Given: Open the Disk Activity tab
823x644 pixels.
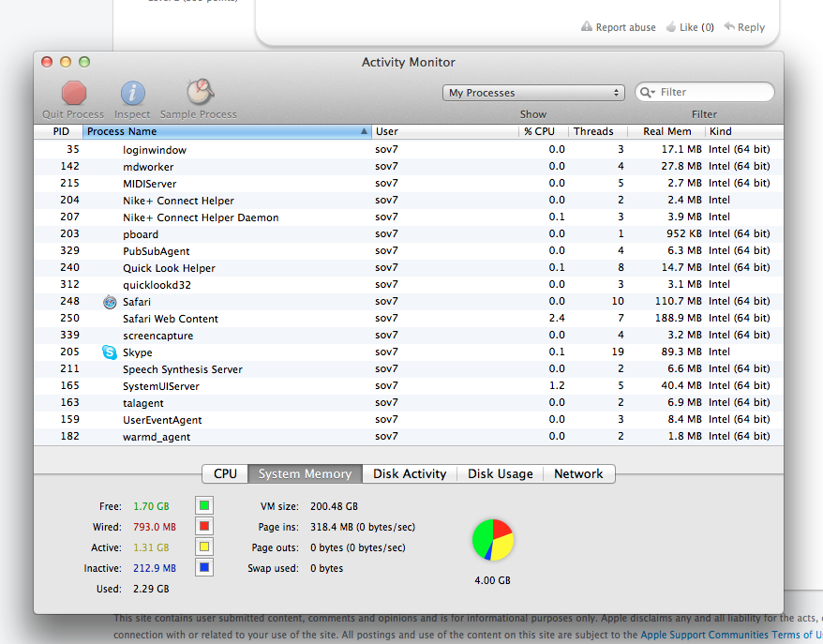Looking at the screenshot, I should [x=410, y=473].
